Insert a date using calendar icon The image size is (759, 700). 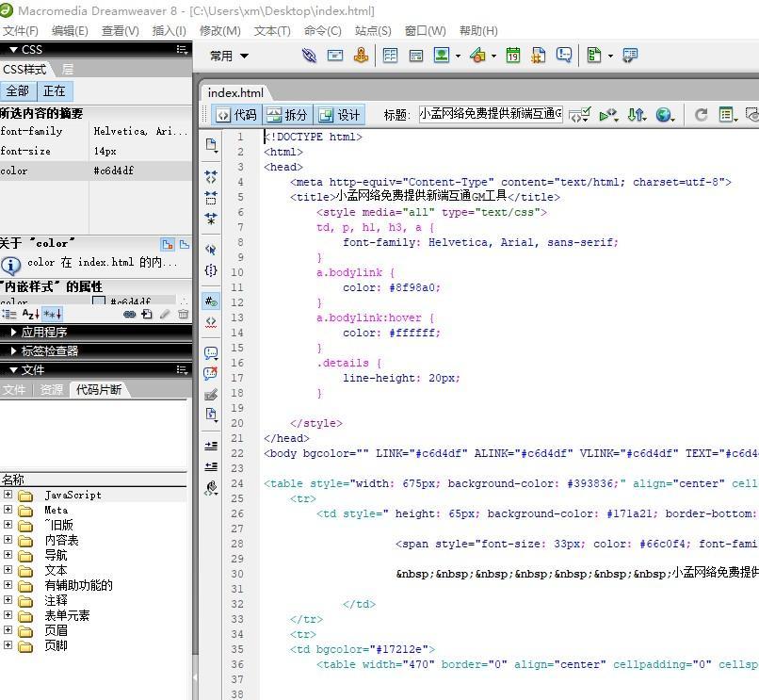512,56
